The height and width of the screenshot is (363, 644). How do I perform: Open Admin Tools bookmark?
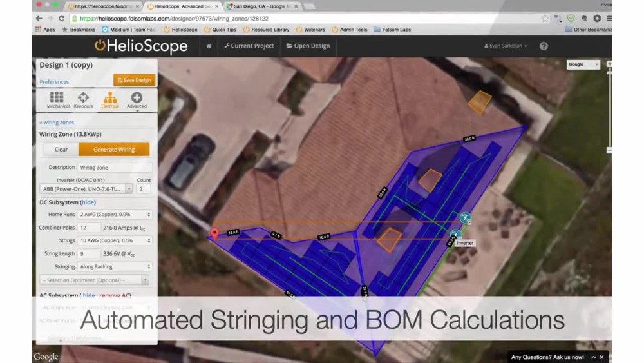point(350,30)
